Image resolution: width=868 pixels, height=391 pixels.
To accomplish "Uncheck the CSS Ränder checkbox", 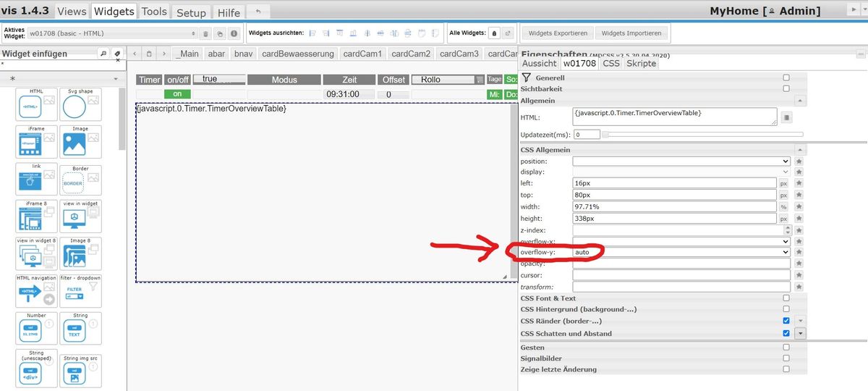I will click(x=786, y=321).
